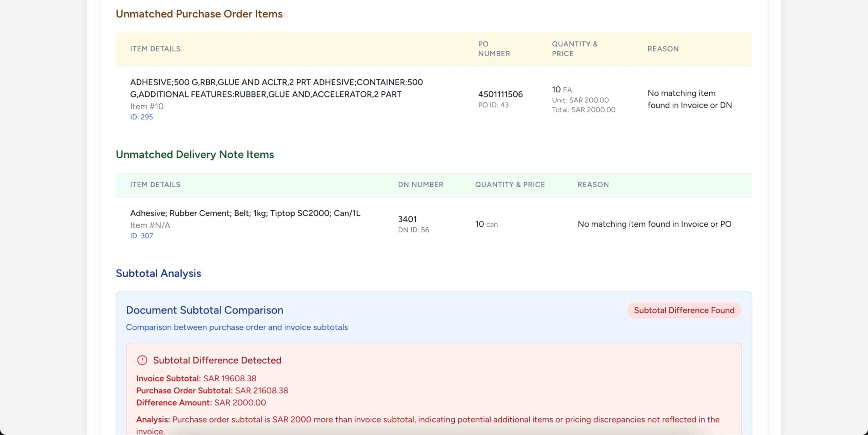This screenshot has height=435, width=868.
Task: Click the Difference Amount: SAR 2000.00 line
Action: tap(201, 402)
